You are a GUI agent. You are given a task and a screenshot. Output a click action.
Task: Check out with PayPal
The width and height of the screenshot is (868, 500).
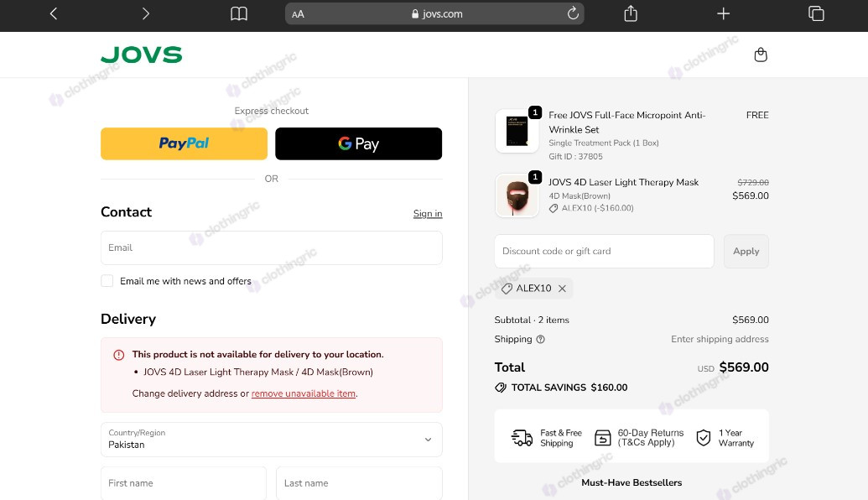tap(184, 144)
